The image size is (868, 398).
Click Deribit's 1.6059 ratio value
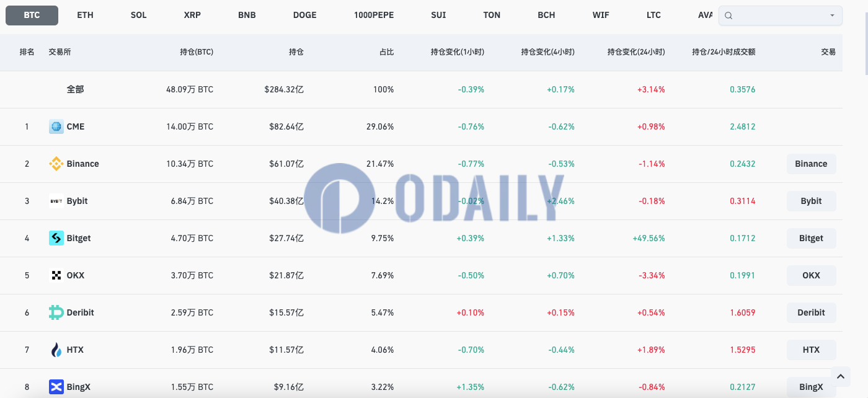(x=743, y=312)
